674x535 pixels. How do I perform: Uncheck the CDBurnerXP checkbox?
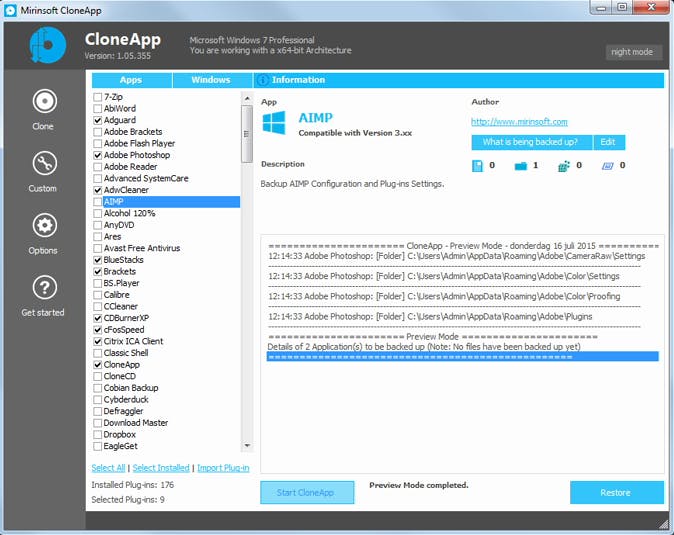pyautogui.click(x=98, y=318)
